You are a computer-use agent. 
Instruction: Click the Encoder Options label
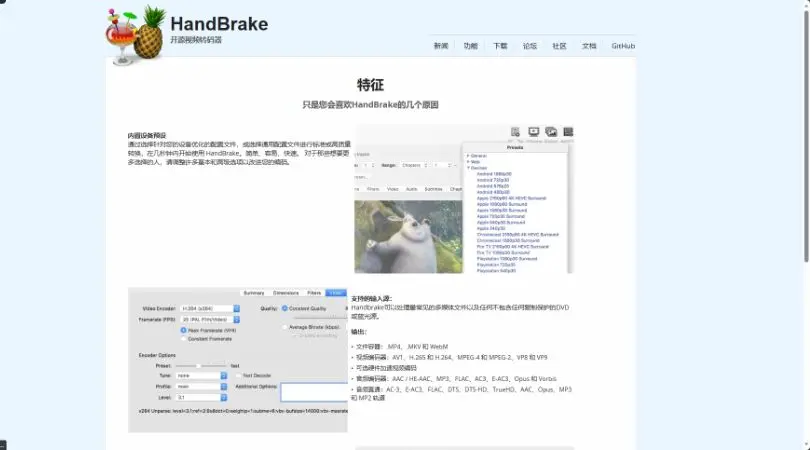tap(157, 355)
